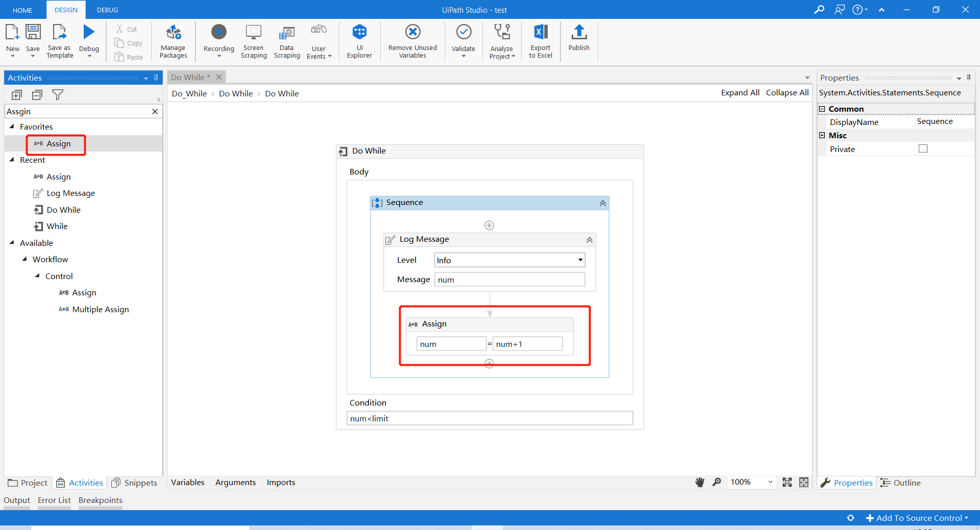
Task: Export results to Excel
Action: click(x=540, y=41)
